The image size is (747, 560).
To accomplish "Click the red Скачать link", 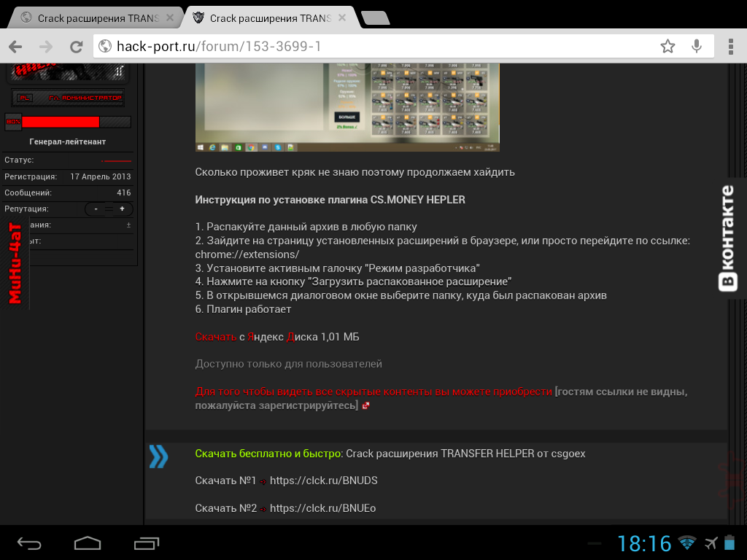I will (x=215, y=337).
